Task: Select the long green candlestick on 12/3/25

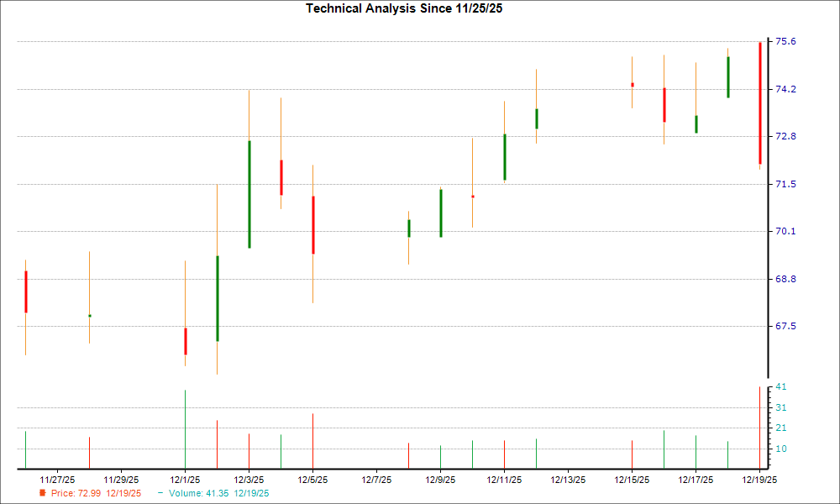Action: [x=249, y=193]
